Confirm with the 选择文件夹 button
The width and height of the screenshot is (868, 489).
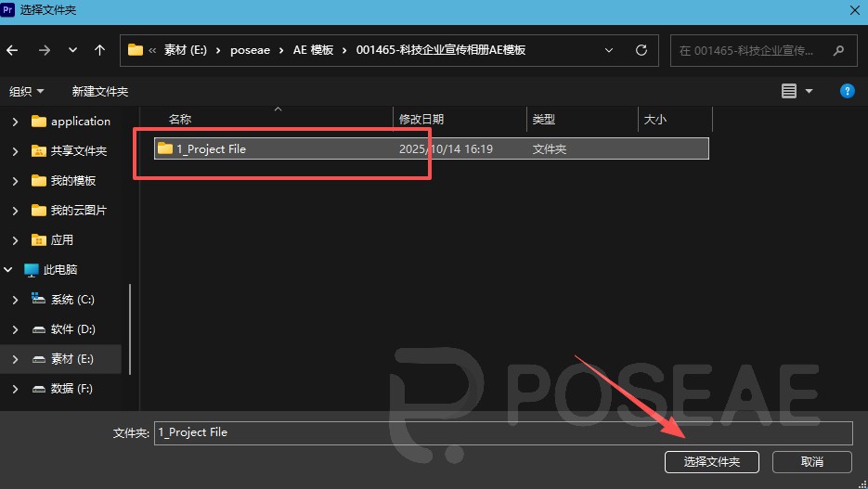711,462
